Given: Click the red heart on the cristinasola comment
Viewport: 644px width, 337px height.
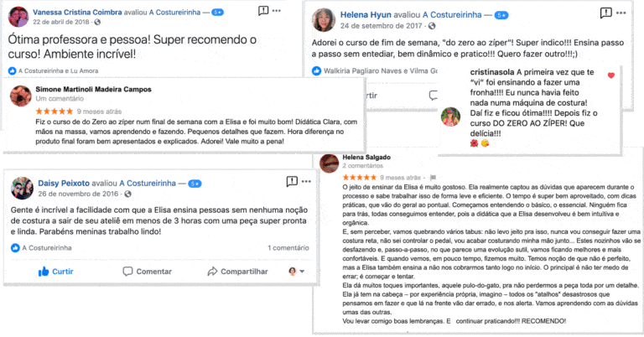Looking at the screenshot, I should tap(610, 75).
